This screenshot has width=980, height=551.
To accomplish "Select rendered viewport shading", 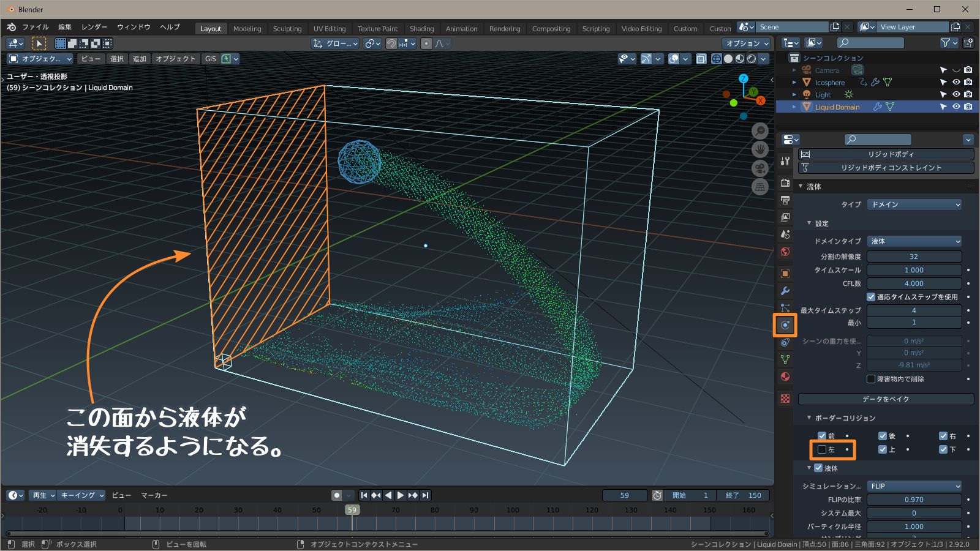I will pos(751,59).
